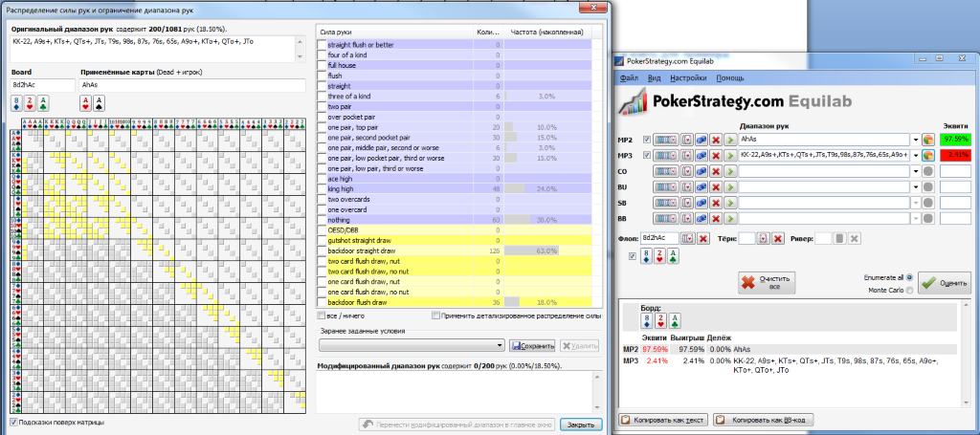Open turn card picker icon
The height and width of the screenshot is (435, 980).
tap(764, 238)
